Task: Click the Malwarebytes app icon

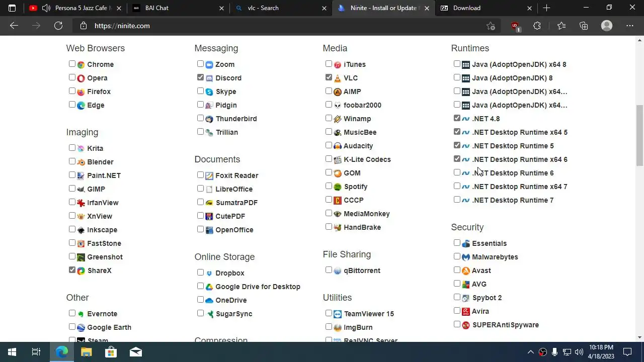Action: [x=465, y=257]
